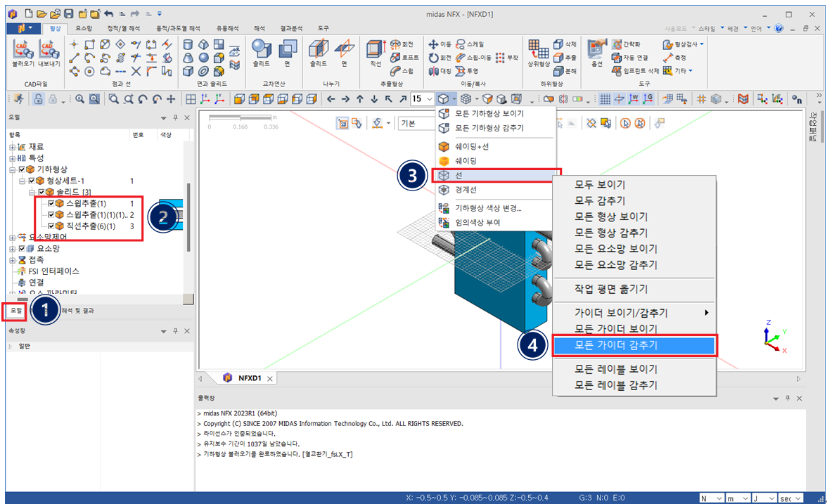Select the NFXD1 document tab

tap(249, 378)
